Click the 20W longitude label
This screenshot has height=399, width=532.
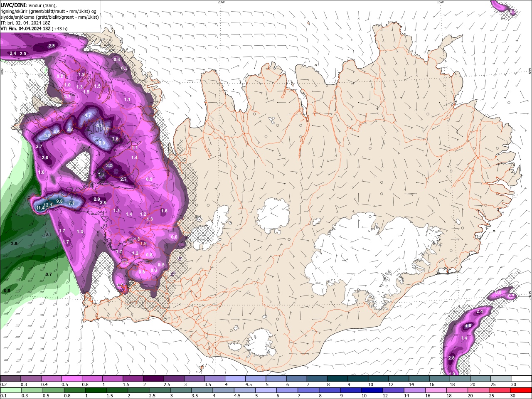pos(221,2)
